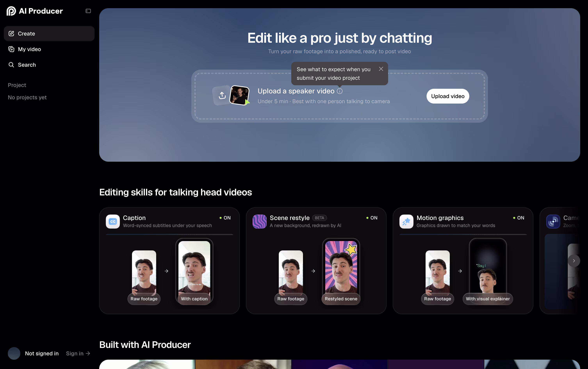The image size is (588, 369).
Task: Click the Camera skill icon
Action: click(553, 221)
